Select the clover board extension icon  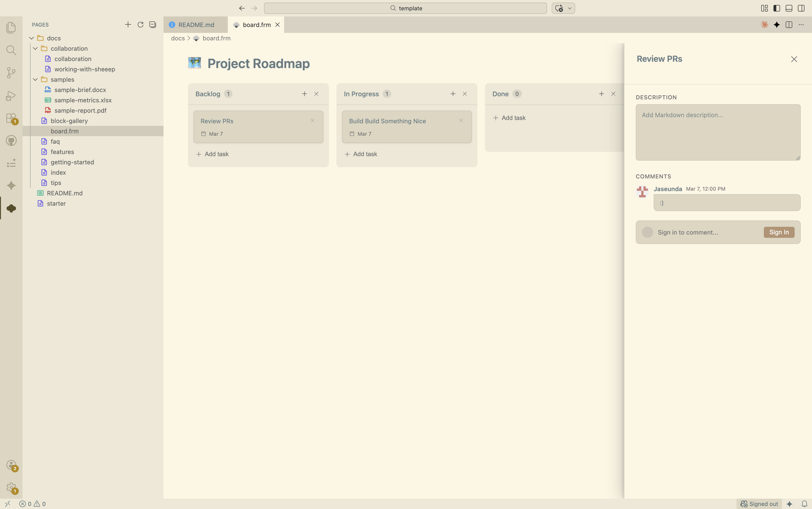pyautogui.click(x=11, y=208)
